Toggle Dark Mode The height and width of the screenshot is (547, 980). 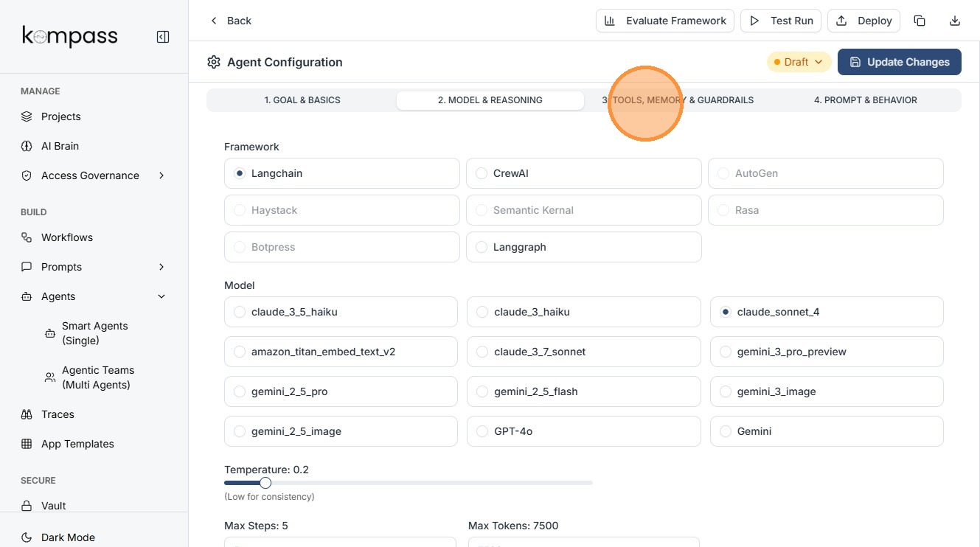click(x=68, y=537)
